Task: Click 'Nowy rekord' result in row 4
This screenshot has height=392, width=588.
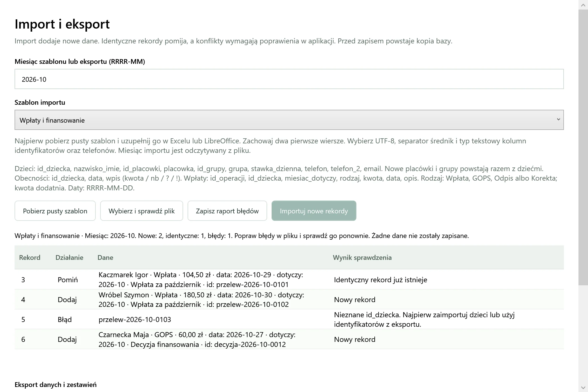Action: pos(354,300)
